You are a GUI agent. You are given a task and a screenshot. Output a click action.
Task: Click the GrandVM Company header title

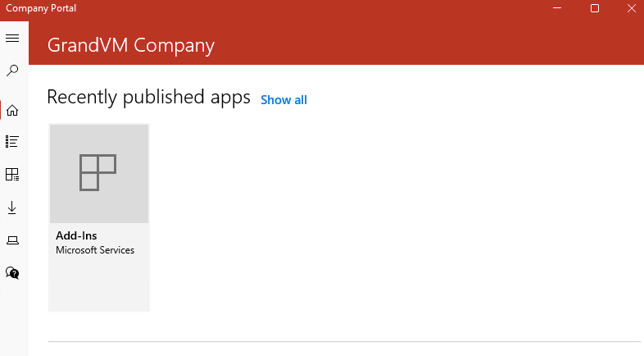pos(131,45)
